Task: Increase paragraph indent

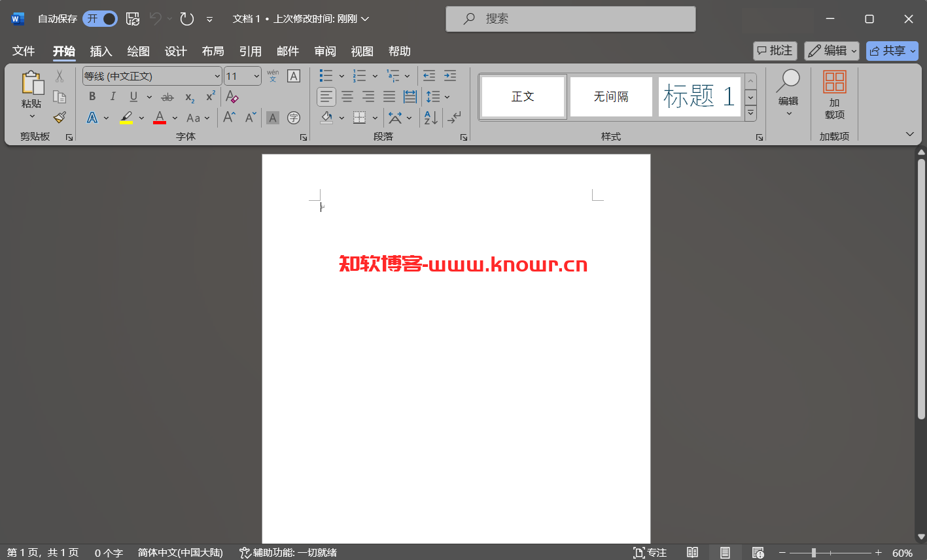Action: [x=450, y=76]
